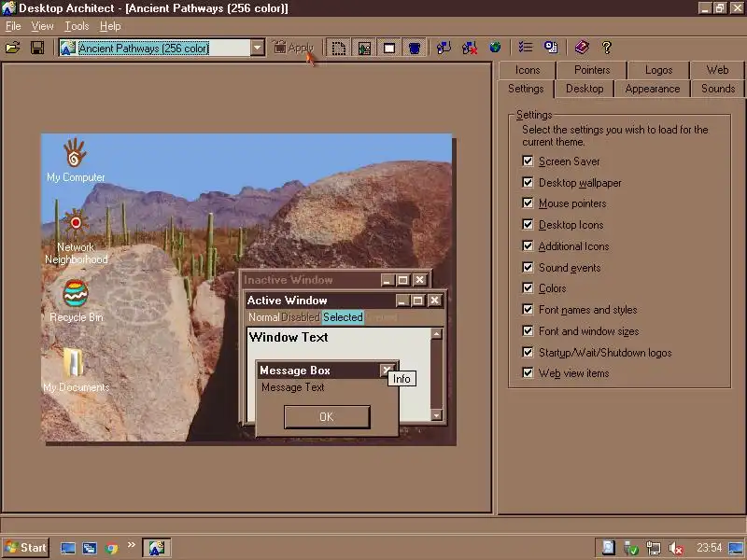Switch to the Web tab
The image size is (747, 560).
click(717, 70)
